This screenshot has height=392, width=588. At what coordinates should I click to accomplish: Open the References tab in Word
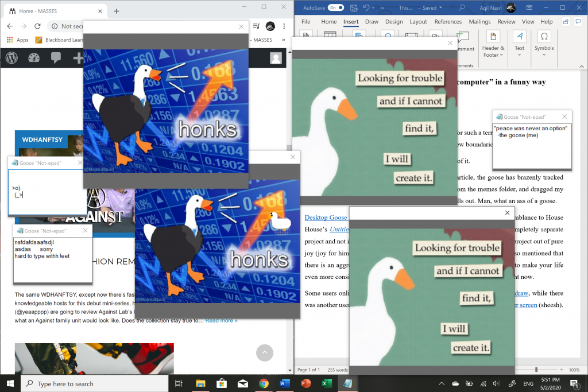(448, 22)
